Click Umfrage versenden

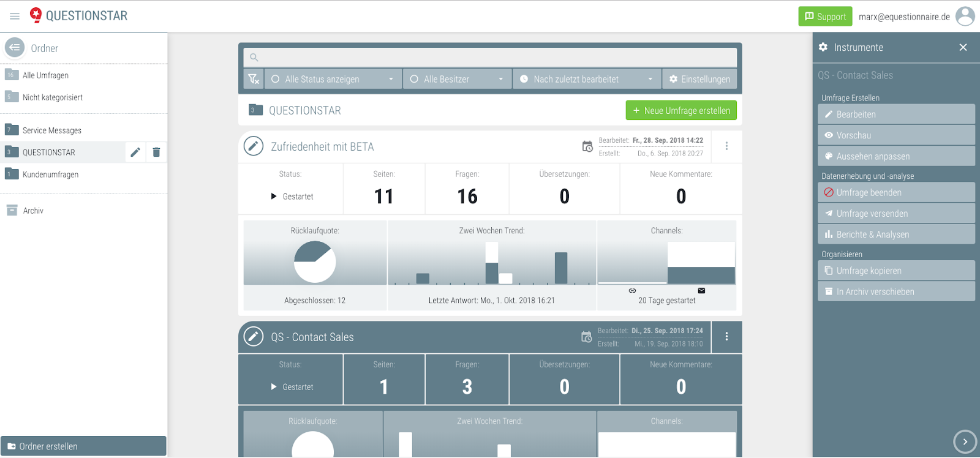[x=896, y=213]
